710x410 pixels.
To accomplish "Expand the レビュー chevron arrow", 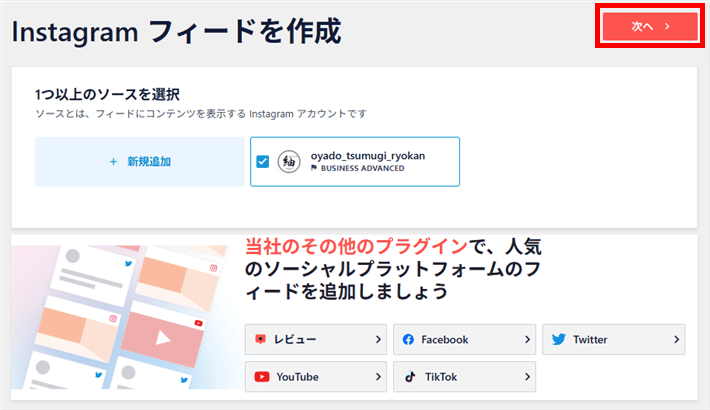I will click(x=378, y=339).
